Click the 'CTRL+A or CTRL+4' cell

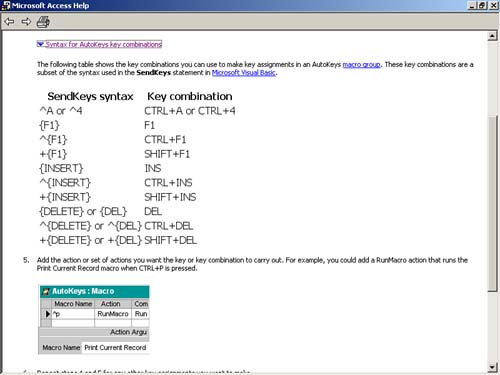tap(190, 111)
